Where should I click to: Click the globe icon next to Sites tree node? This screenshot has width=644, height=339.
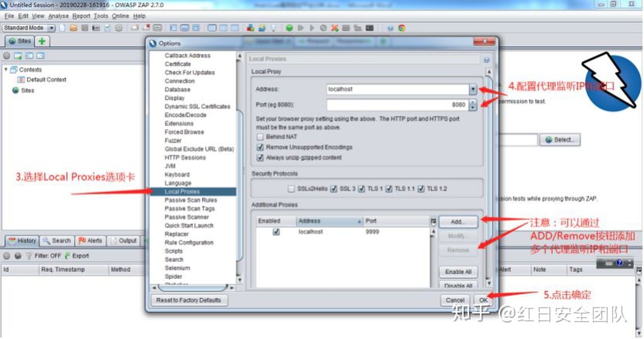pyautogui.click(x=16, y=90)
